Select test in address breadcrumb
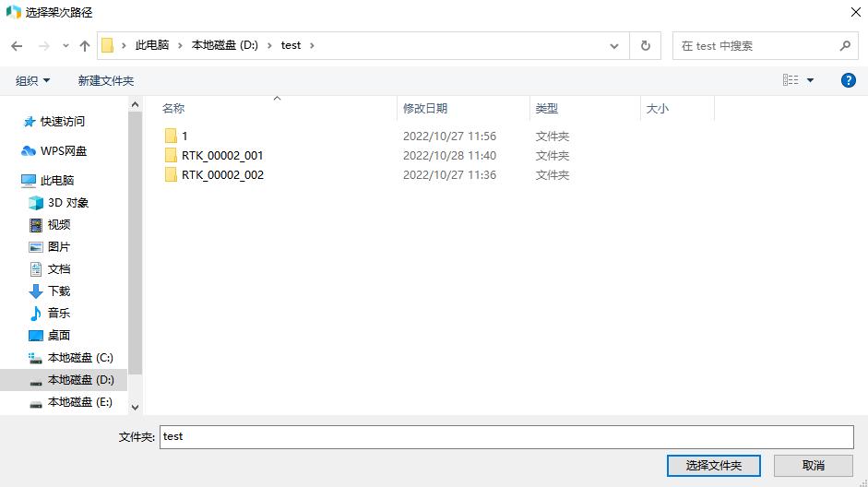The height and width of the screenshot is (487, 868). point(291,45)
